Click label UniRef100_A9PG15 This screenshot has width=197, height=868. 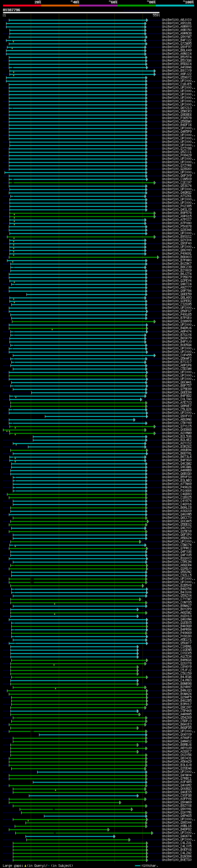point(177,216)
